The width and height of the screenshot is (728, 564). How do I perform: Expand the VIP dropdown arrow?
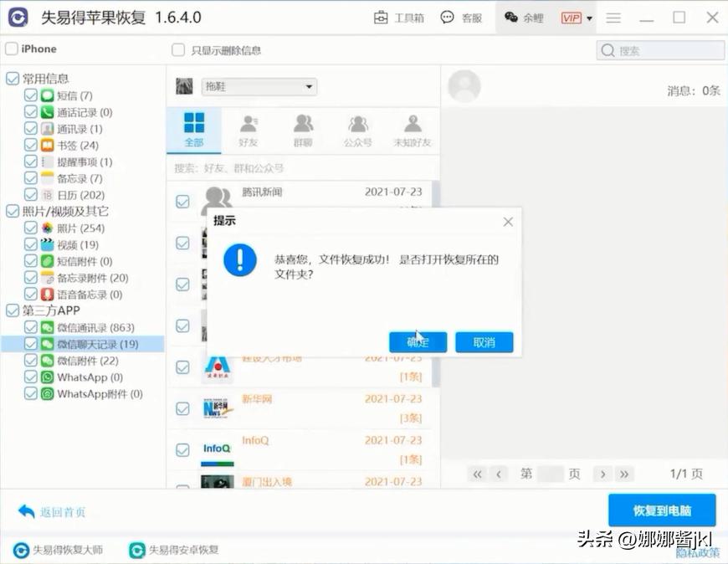(587, 17)
